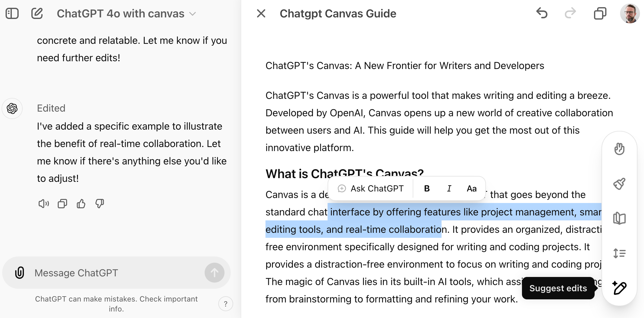Click the Suggest edits pencil icon

[x=619, y=288]
